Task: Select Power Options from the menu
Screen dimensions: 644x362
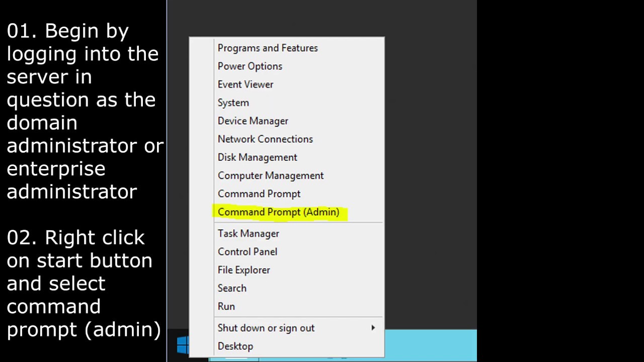Action: pos(250,66)
